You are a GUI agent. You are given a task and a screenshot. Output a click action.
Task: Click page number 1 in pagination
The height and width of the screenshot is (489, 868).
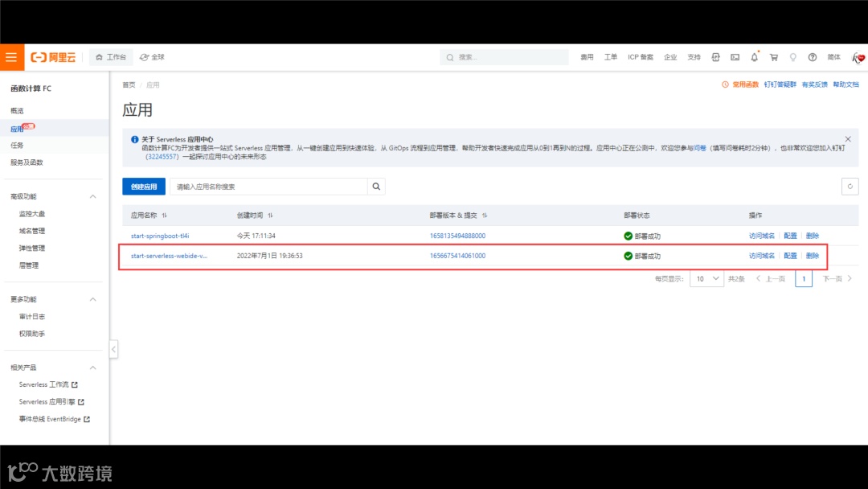(x=804, y=277)
